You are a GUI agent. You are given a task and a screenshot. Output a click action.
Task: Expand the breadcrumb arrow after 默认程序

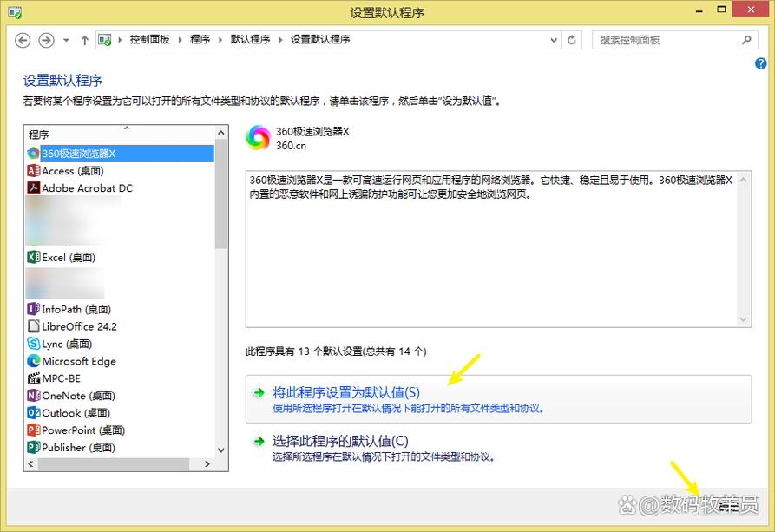pos(279,39)
